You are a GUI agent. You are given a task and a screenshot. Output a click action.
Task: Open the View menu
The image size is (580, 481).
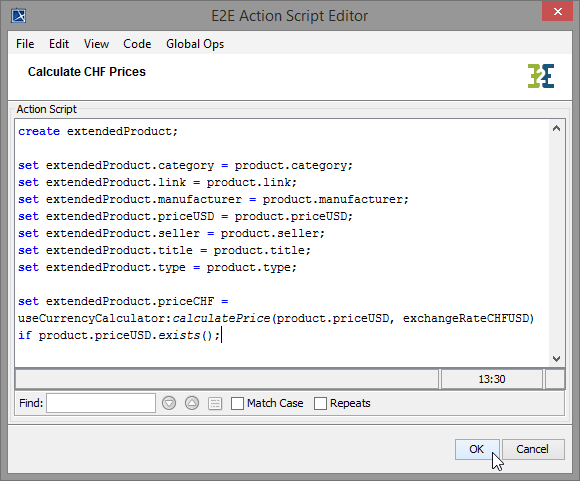[96, 44]
